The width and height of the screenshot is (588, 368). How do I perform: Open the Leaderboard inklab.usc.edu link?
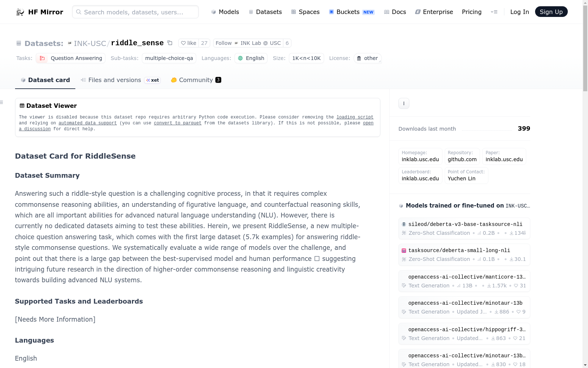(420, 175)
